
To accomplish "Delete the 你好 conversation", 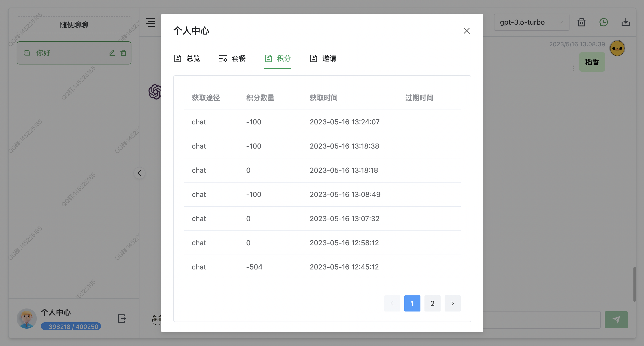I will pyautogui.click(x=123, y=53).
